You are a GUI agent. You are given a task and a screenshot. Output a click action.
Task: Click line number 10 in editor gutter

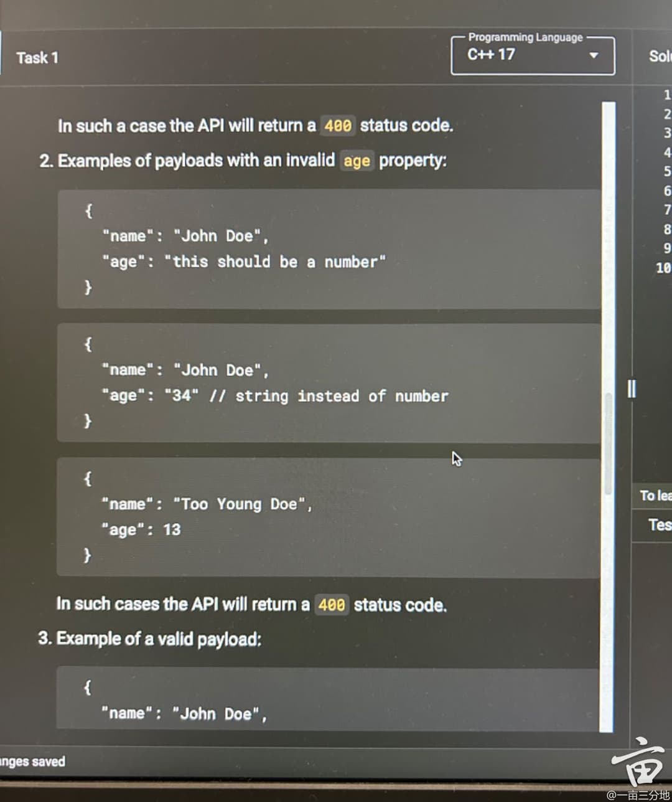[x=663, y=268]
